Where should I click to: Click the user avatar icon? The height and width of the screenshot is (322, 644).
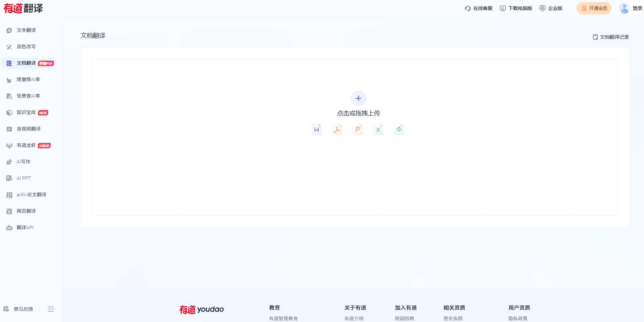tap(624, 8)
